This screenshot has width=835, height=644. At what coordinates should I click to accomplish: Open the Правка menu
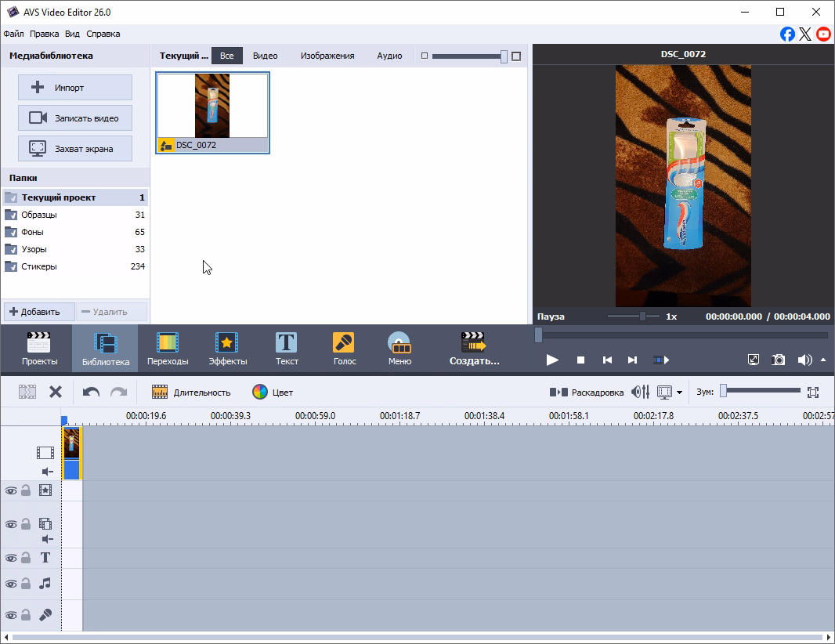[44, 34]
